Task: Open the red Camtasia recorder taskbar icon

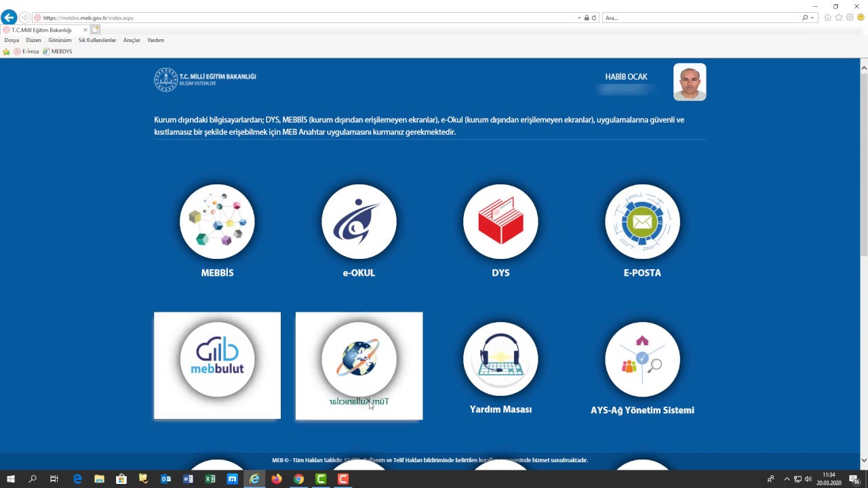Action: (343, 479)
